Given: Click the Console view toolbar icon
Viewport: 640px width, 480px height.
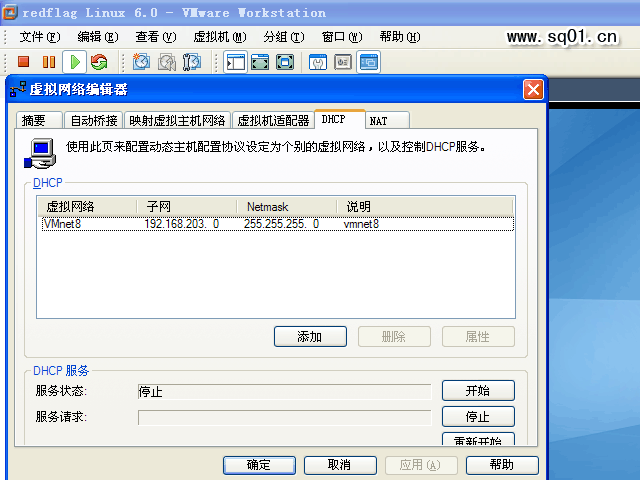Looking at the screenshot, I should coord(369,62).
